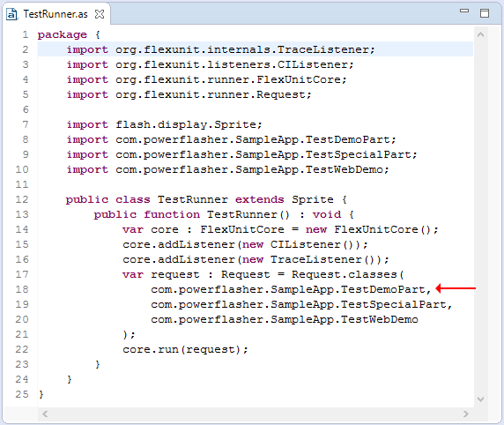
Task: Click horizontal scrollbar left arrow
Action: [45, 414]
